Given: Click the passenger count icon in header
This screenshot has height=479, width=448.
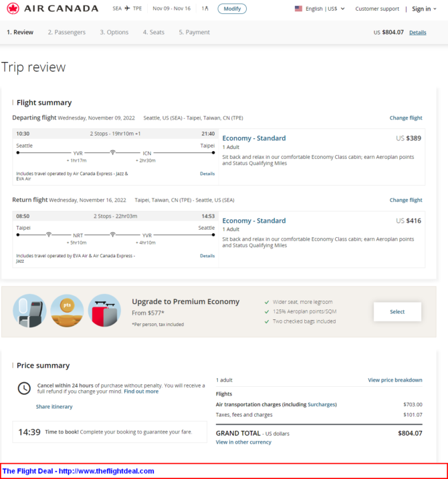Looking at the screenshot, I should [205, 9].
